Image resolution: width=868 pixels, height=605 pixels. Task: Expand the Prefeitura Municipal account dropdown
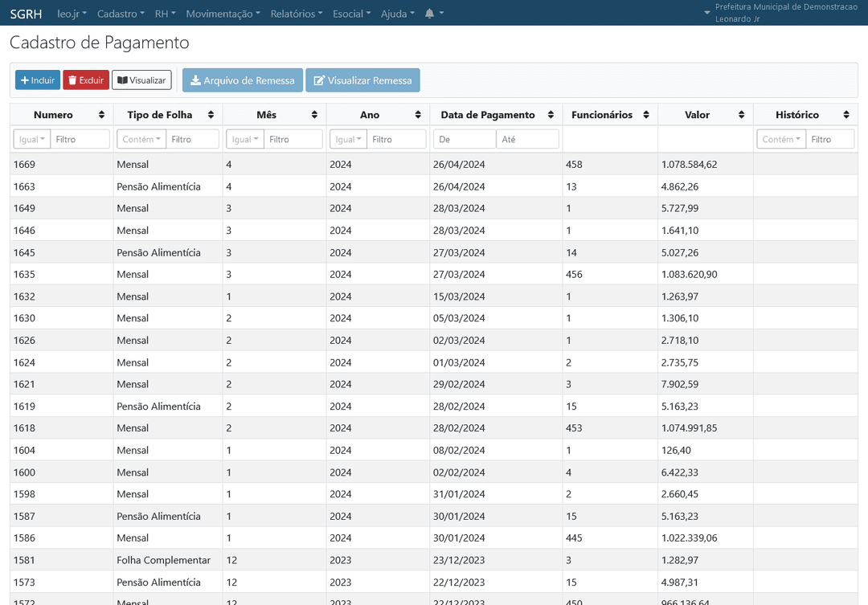[780, 13]
